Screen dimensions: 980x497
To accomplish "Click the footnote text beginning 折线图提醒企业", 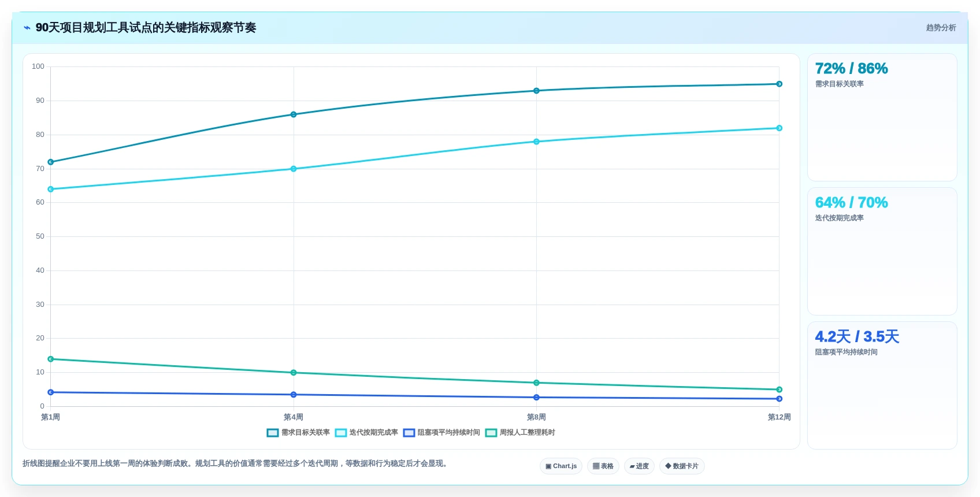I will [x=236, y=463].
